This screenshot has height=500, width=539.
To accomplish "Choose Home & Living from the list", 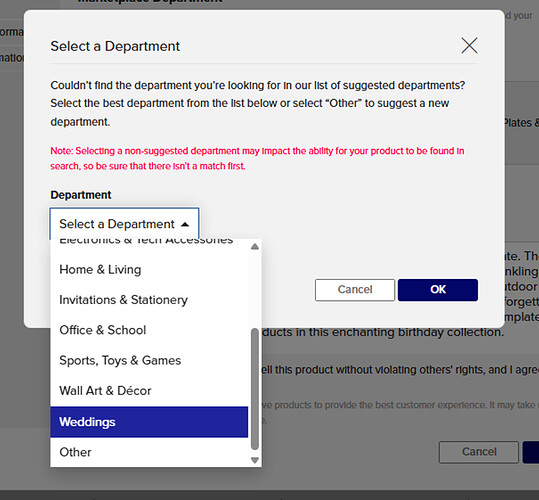I will [149, 269].
